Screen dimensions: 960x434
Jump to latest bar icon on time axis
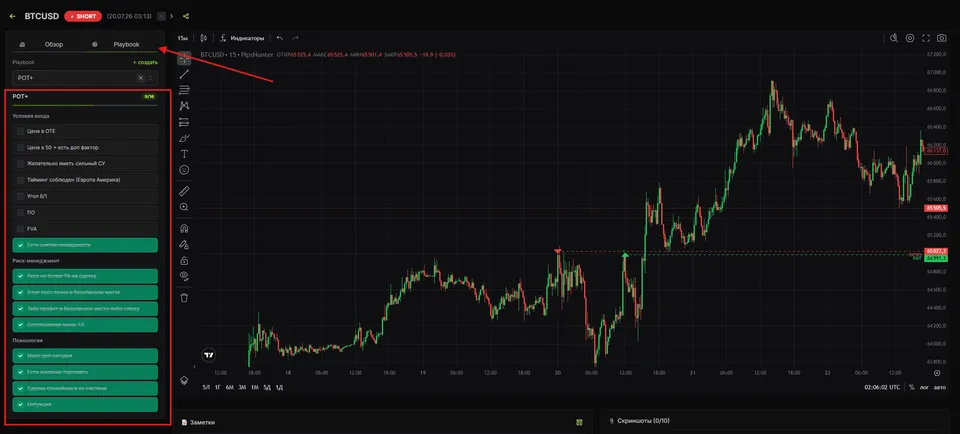click(937, 372)
